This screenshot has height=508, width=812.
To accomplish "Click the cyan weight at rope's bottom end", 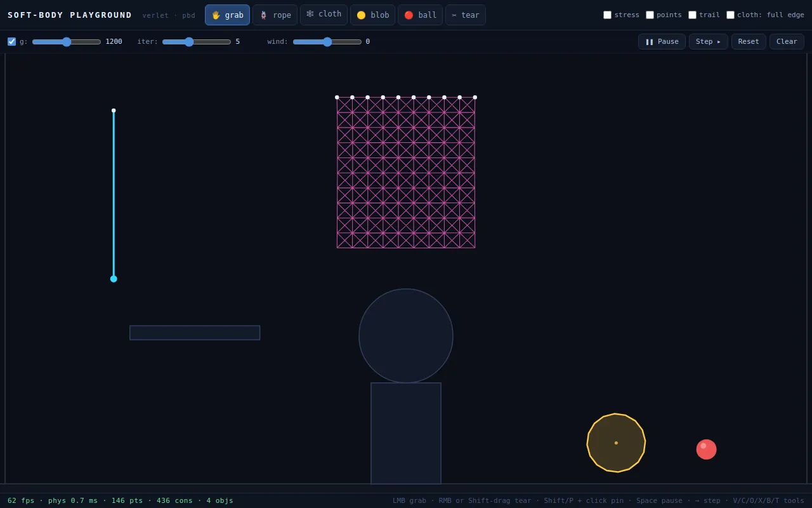I will pos(114,279).
